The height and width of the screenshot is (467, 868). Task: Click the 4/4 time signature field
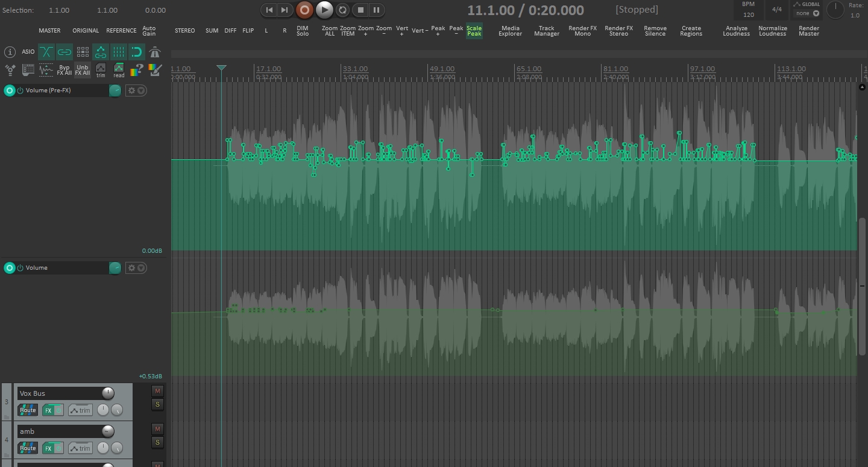tap(777, 10)
